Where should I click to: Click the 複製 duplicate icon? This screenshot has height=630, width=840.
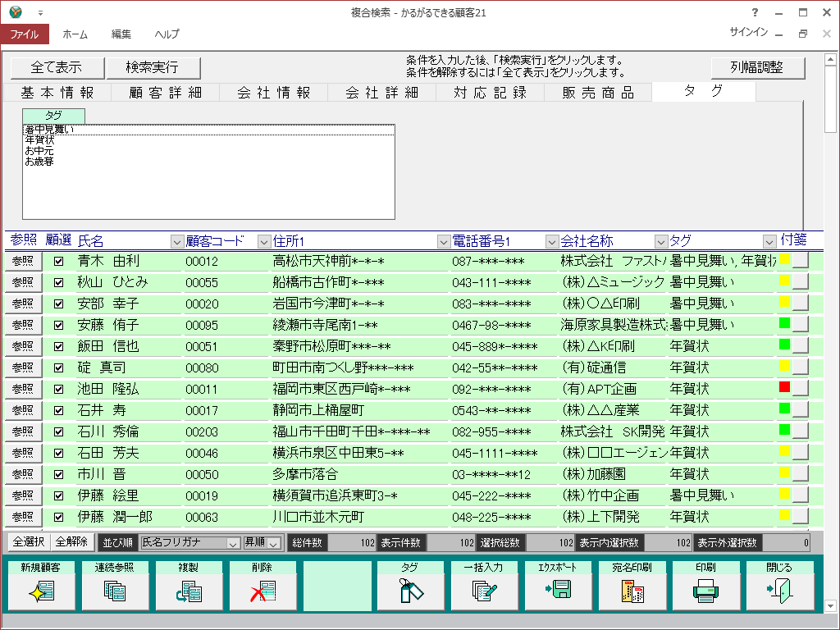189,591
